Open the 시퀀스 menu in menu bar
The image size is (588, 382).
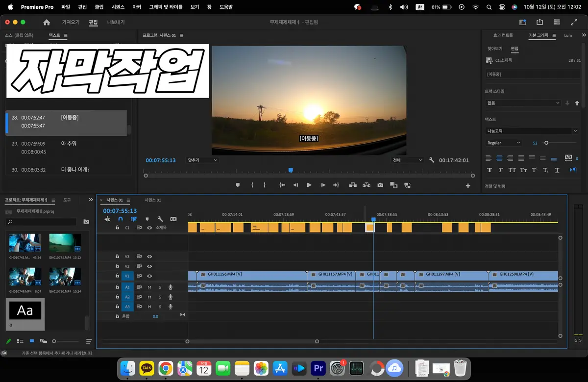tap(118, 7)
